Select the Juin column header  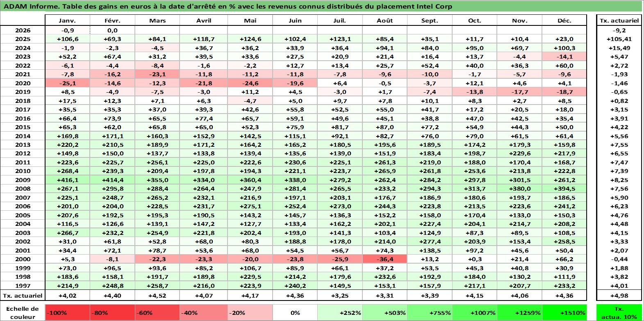[295, 20]
